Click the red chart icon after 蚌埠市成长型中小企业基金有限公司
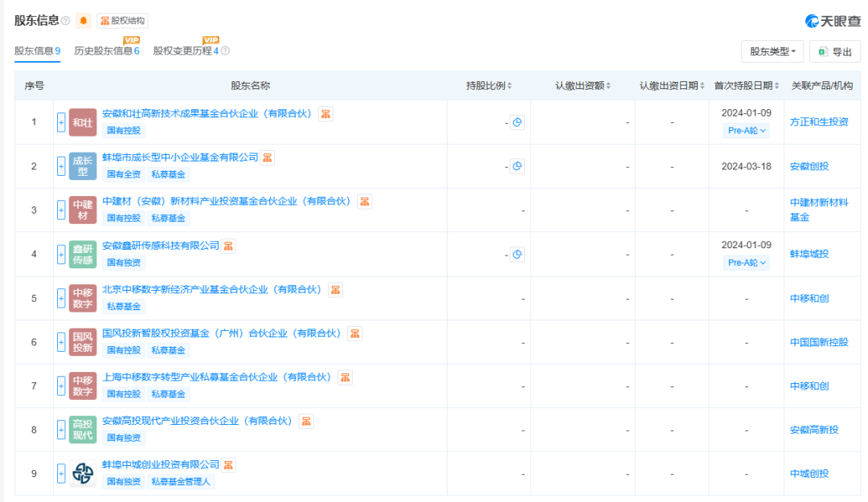 tap(267, 157)
